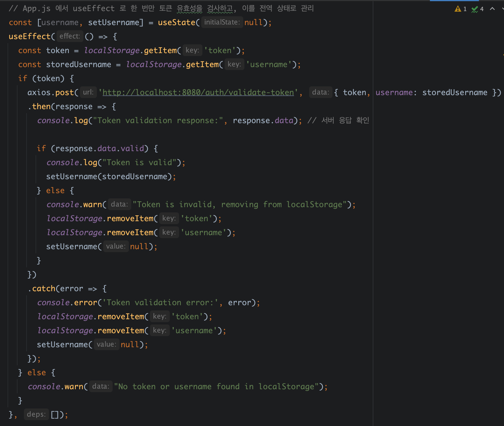The width and height of the screenshot is (504, 426).
Task: Click the 'setUsername(storedUsername)' statement
Action: (111, 177)
